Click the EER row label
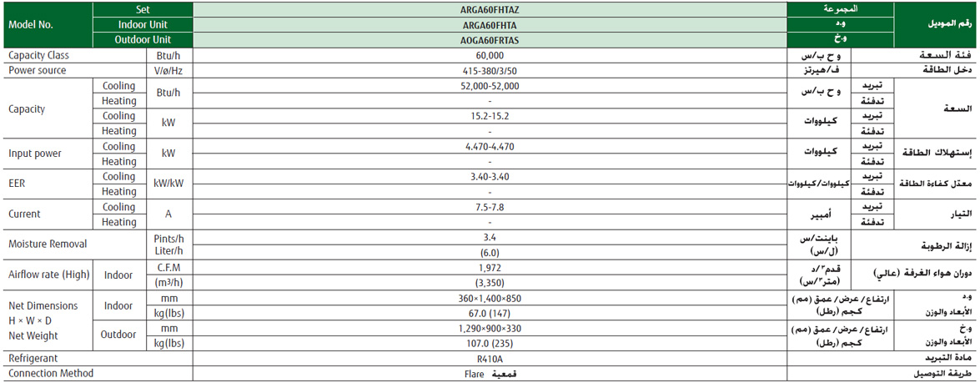Image resolution: width=980 pixels, height=383 pixels. [18, 184]
